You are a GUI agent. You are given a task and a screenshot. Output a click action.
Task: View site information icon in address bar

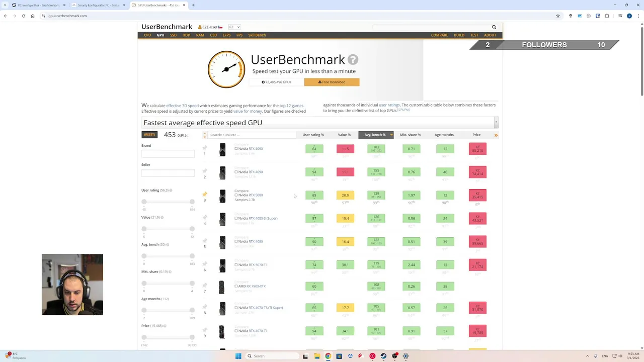pos(44,16)
